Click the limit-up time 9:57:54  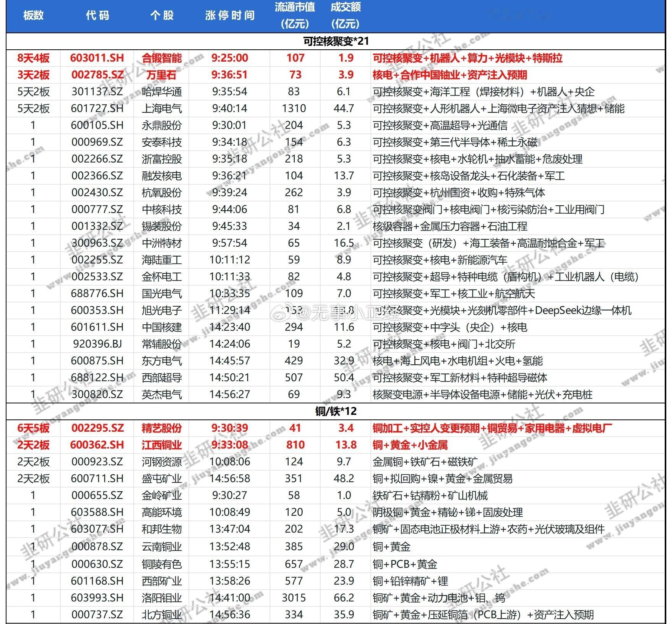tap(230, 243)
